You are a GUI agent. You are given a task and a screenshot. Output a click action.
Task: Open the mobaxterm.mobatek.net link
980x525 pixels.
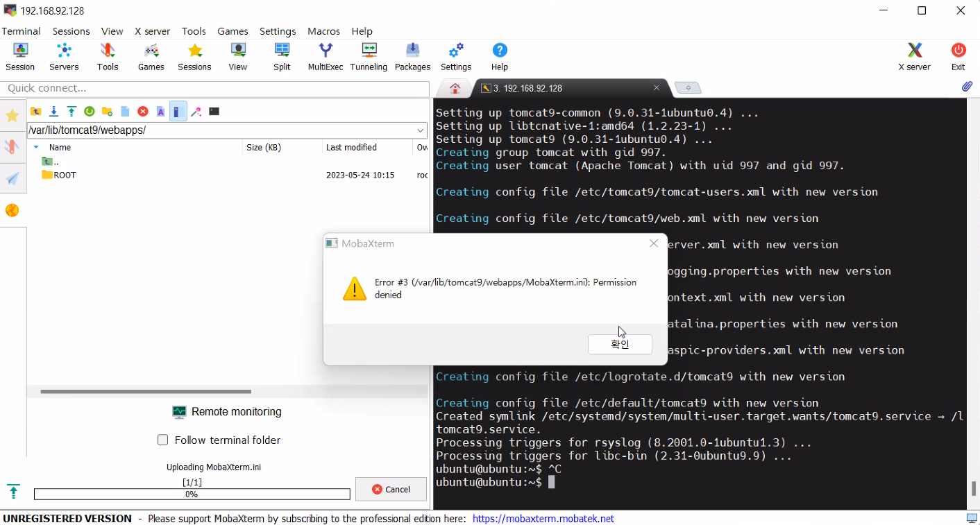543,519
